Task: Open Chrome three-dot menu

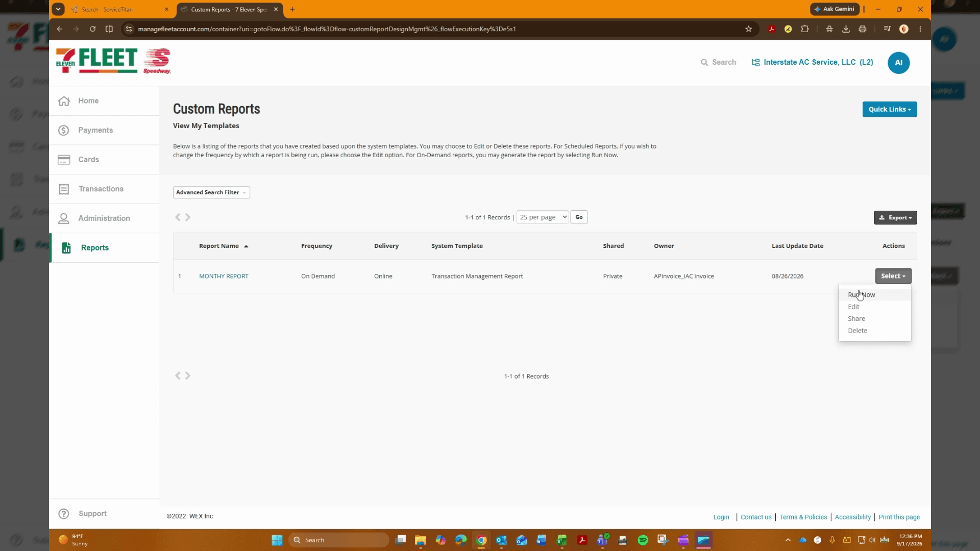Action: 920,29
